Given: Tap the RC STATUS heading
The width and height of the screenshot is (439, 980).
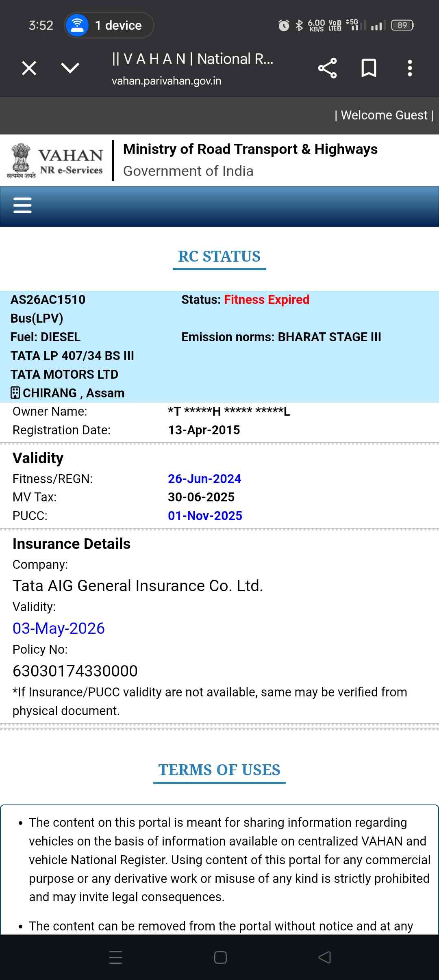Looking at the screenshot, I should point(219,256).
